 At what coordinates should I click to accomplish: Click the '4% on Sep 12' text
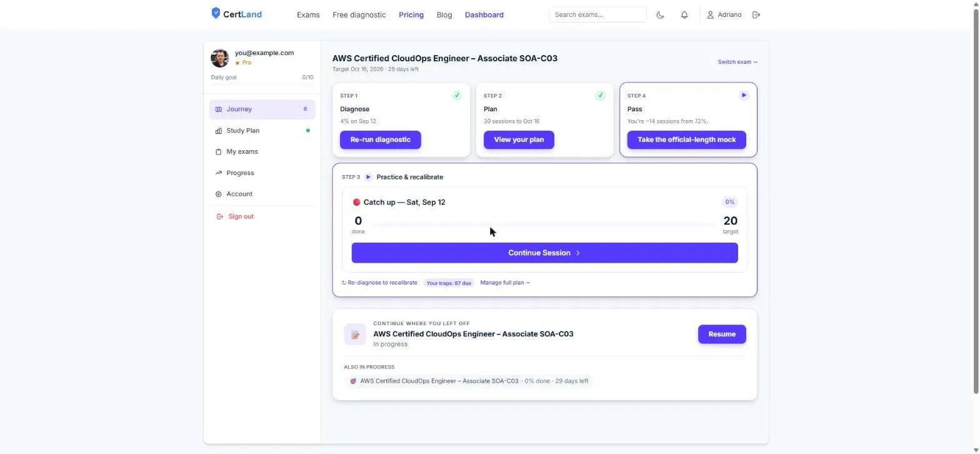[x=358, y=121]
